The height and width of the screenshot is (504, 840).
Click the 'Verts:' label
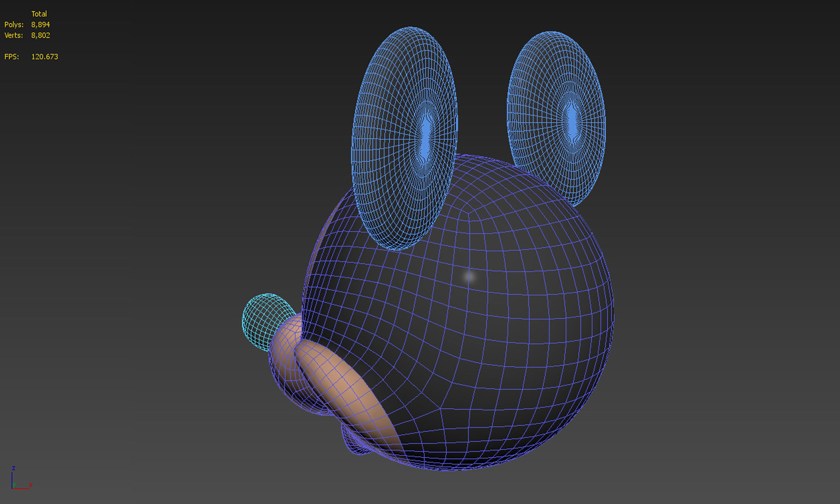pyautogui.click(x=13, y=35)
